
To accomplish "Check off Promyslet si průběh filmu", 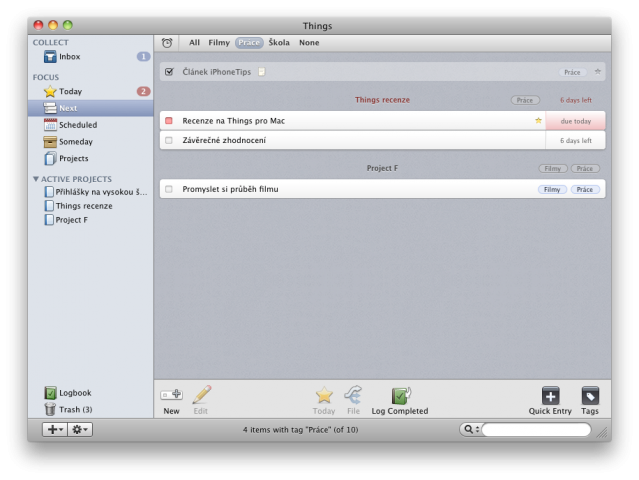I will [169, 189].
